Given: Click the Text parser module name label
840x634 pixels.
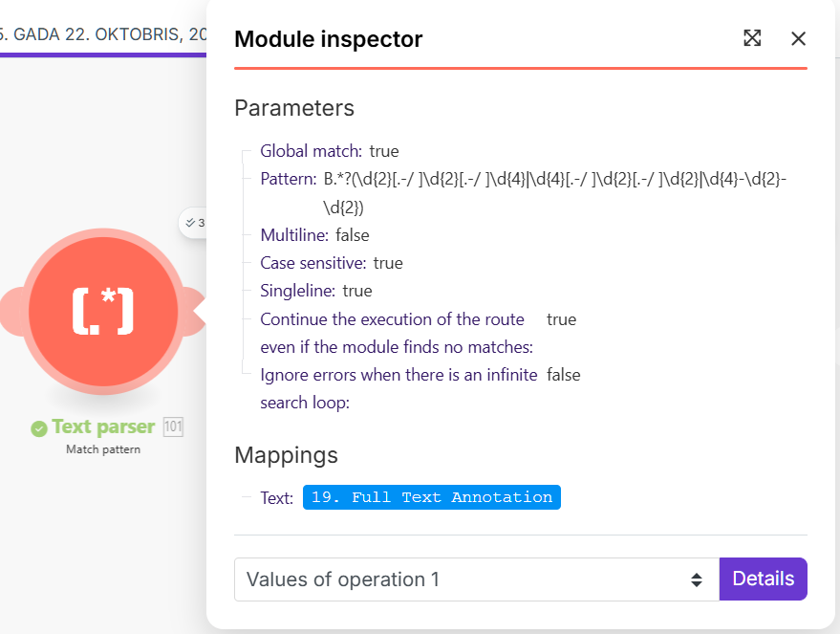Looking at the screenshot, I should [x=103, y=426].
